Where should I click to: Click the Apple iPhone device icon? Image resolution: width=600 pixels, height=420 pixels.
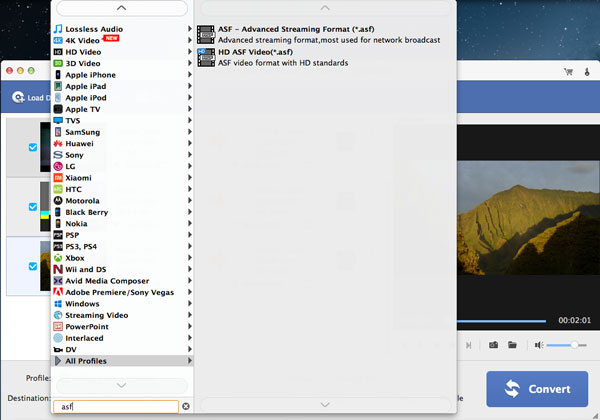pos(58,75)
